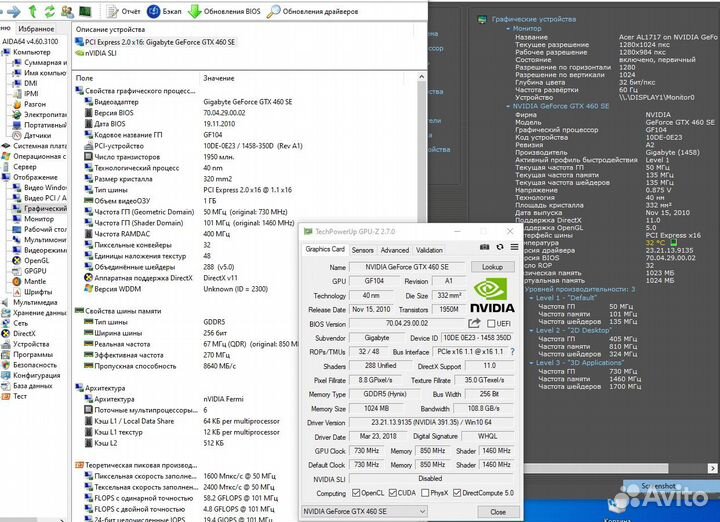Select the nVIDIA SLI device entry
The image size is (720, 522).
[96, 53]
